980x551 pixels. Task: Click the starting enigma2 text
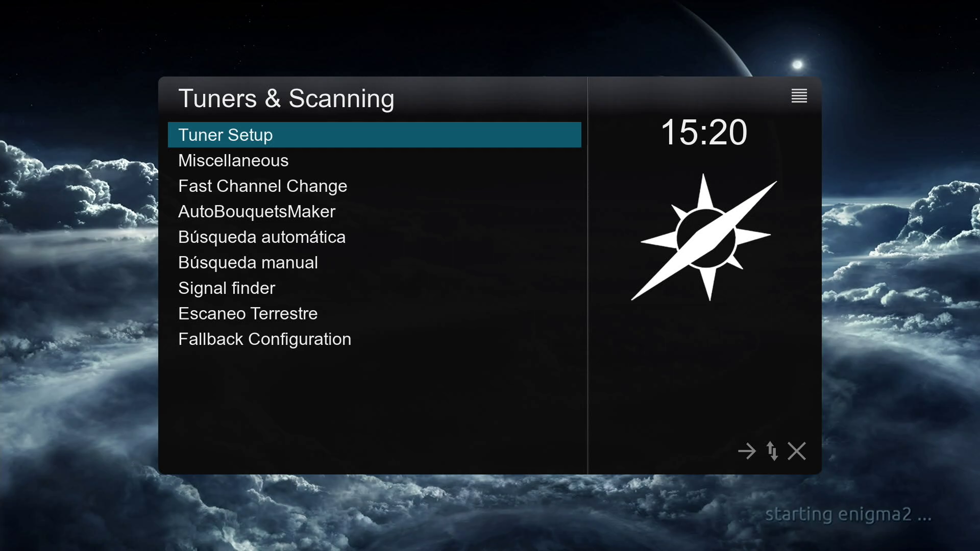pos(848,514)
